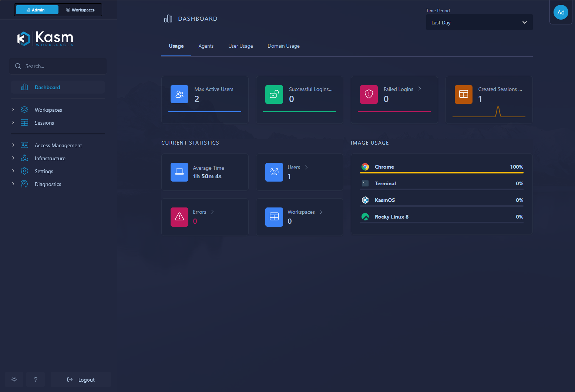
Task: Click the Logout button
Action: (81, 379)
